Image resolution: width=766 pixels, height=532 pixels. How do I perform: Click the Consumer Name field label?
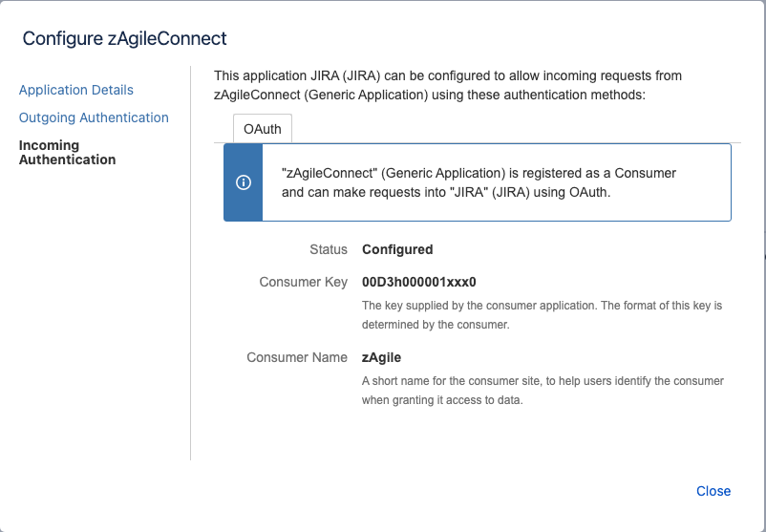tap(297, 357)
